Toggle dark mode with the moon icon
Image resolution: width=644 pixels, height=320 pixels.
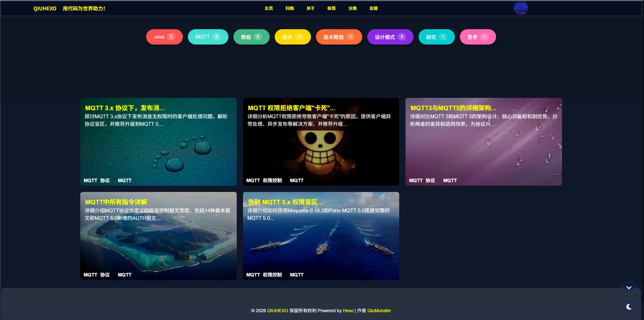point(629,307)
